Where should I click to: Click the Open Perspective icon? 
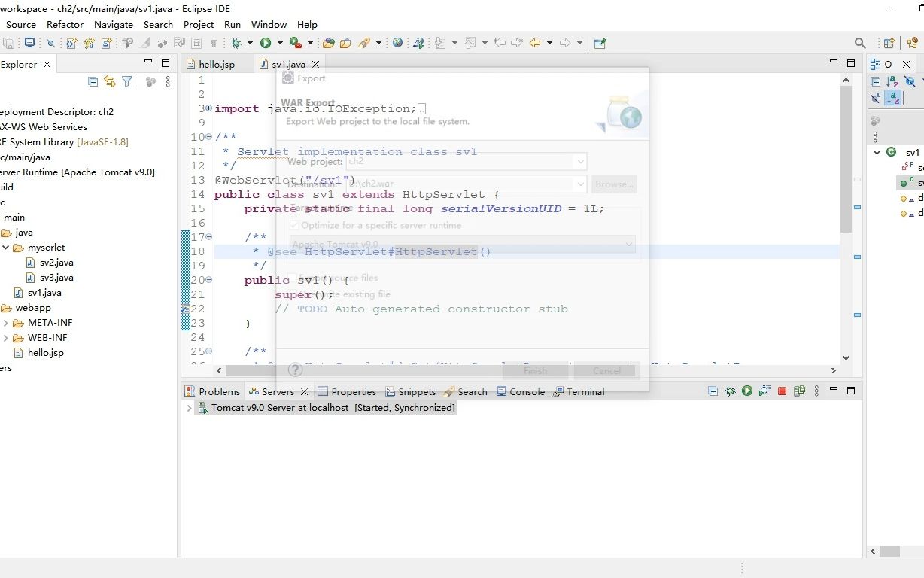pyautogui.click(x=889, y=44)
